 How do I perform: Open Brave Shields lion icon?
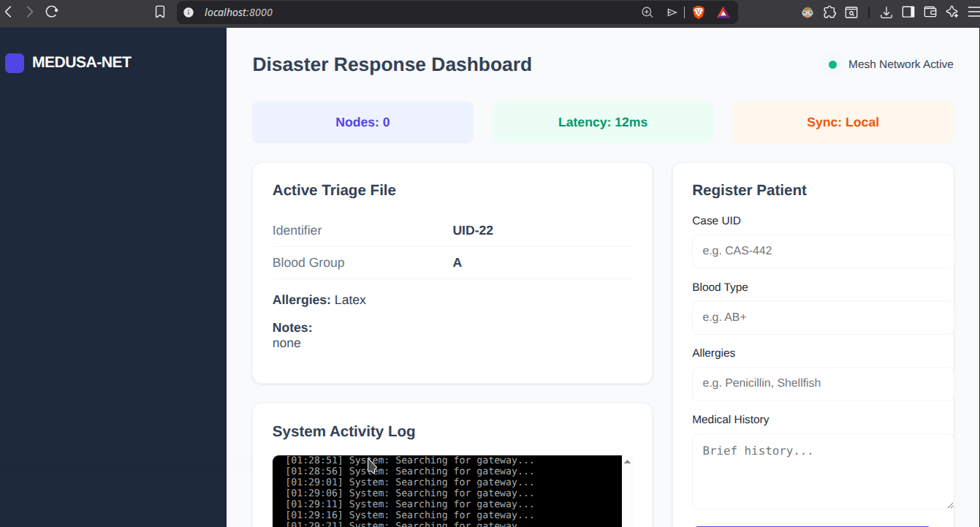tap(699, 12)
